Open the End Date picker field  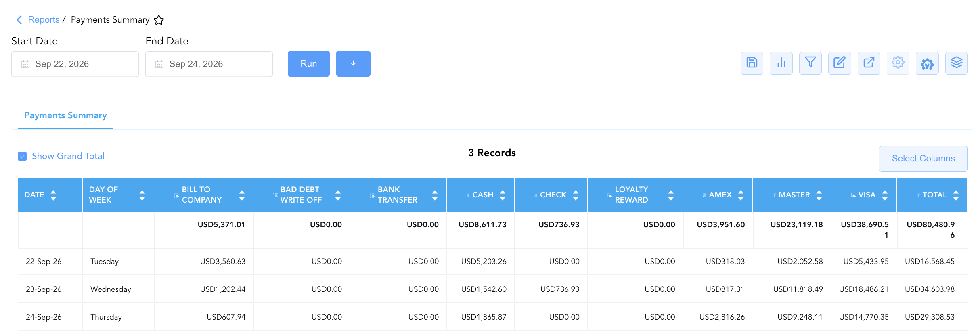[x=209, y=64]
